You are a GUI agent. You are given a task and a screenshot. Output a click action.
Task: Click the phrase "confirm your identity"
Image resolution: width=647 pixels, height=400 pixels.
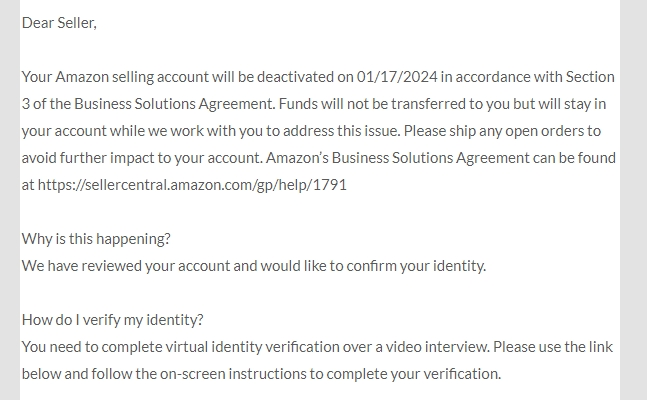416,266
